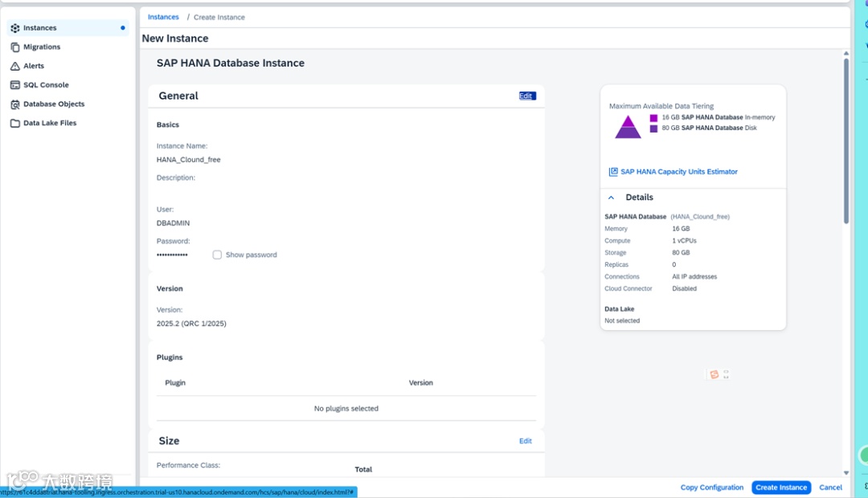Click the Alerts triangle icon
The width and height of the screenshot is (868, 498).
click(15, 66)
